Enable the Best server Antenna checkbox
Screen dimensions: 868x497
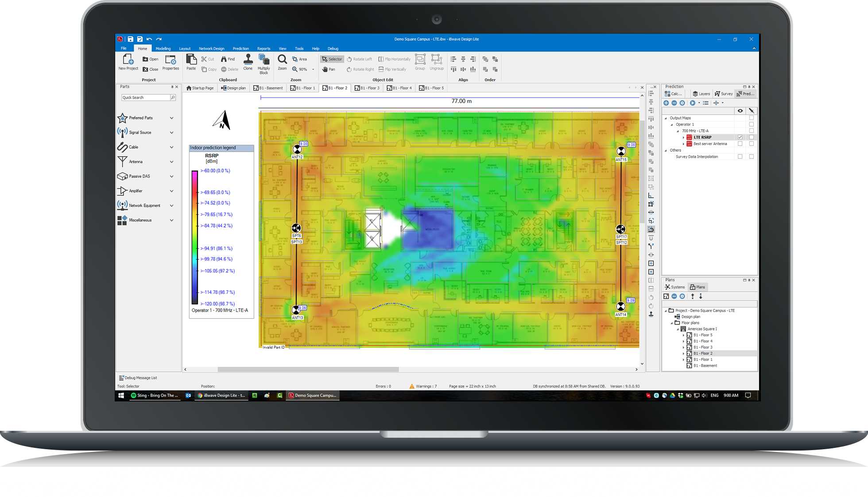[740, 143]
